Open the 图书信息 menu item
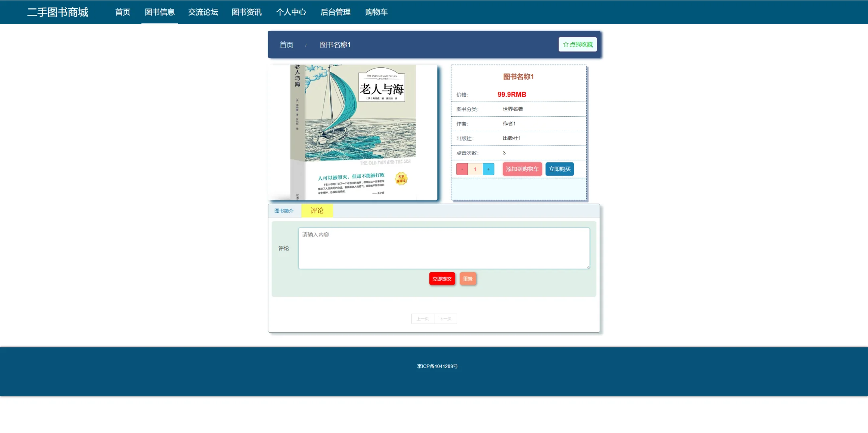The height and width of the screenshot is (433, 868). pyautogui.click(x=159, y=12)
